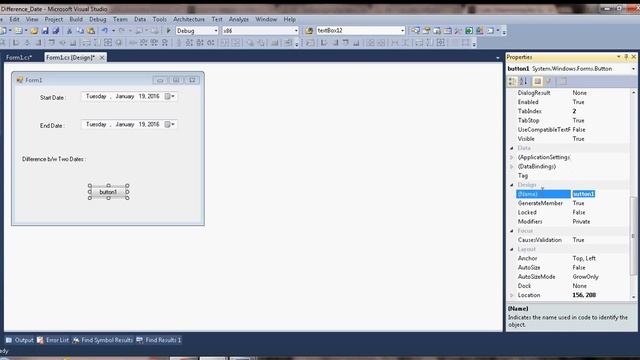
Task: Click the Undo arrow icon
Action: point(105,31)
